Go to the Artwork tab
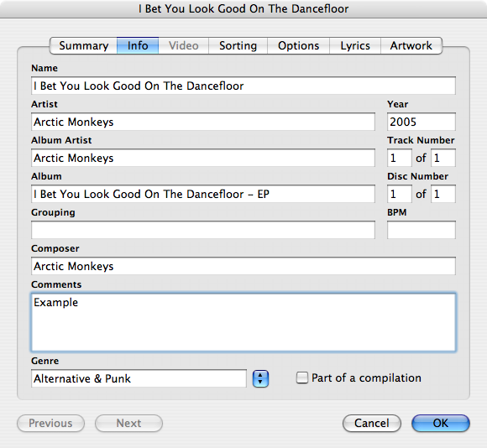487x448 pixels. pos(411,45)
